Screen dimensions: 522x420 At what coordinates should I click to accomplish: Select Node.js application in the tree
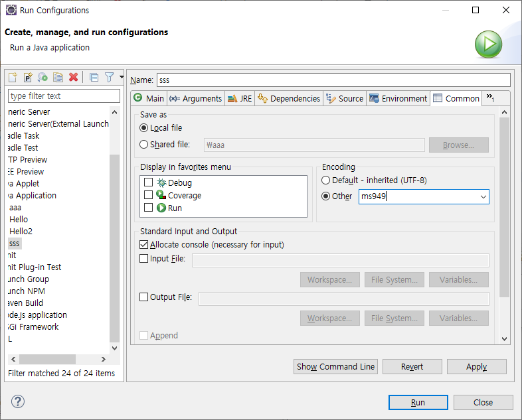[38, 315]
